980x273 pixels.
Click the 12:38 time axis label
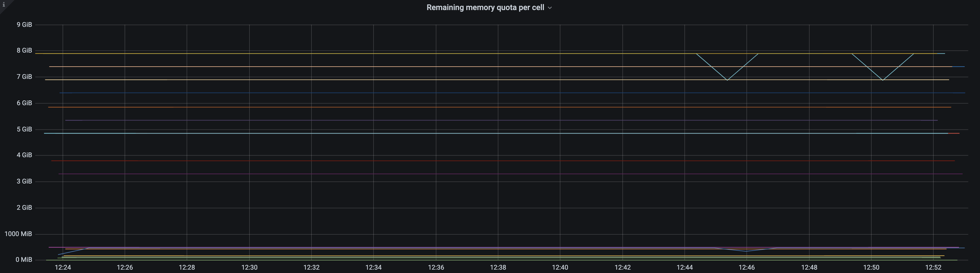click(499, 267)
